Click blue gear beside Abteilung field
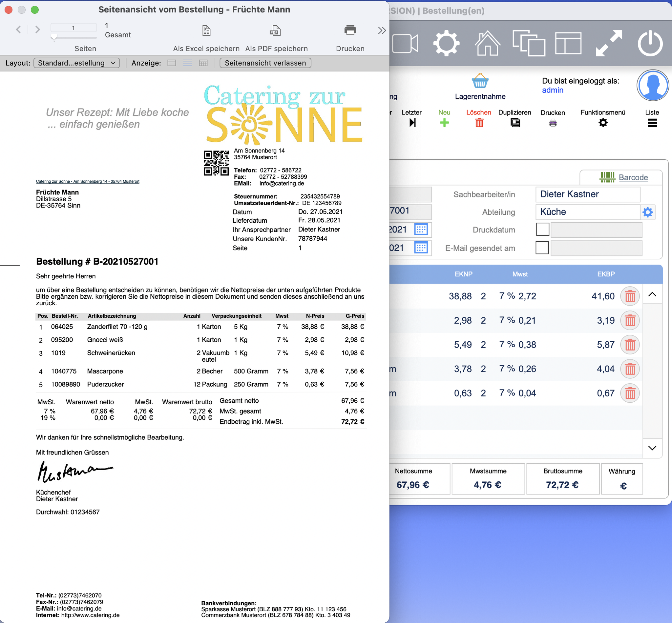This screenshot has height=623, width=672. pyautogui.click(x=648, y=212)
